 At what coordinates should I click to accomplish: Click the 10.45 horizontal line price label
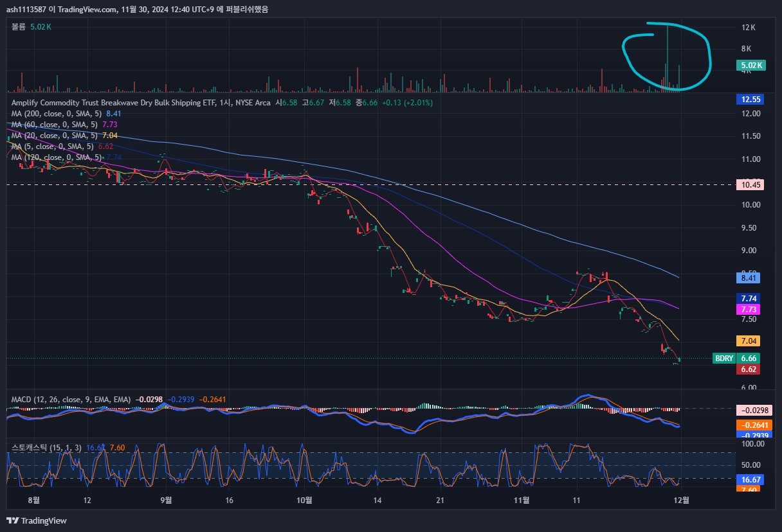[x=749, y=185]
